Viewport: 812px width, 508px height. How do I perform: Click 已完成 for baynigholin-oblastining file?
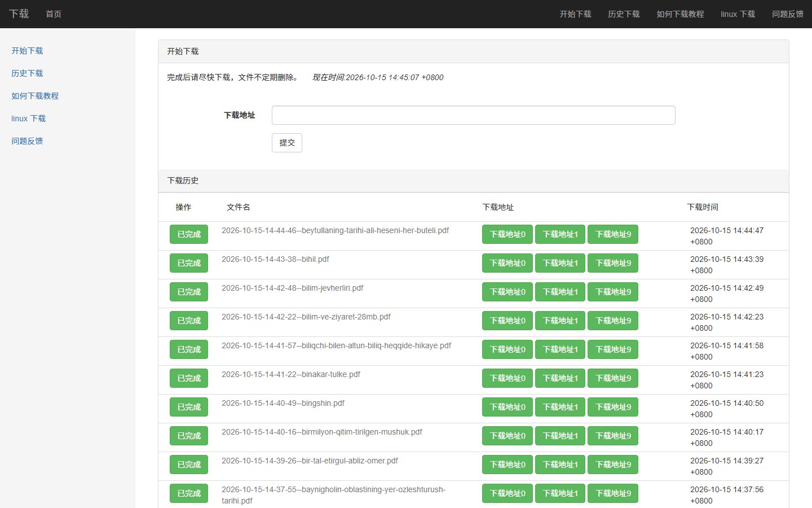(189, 493)
